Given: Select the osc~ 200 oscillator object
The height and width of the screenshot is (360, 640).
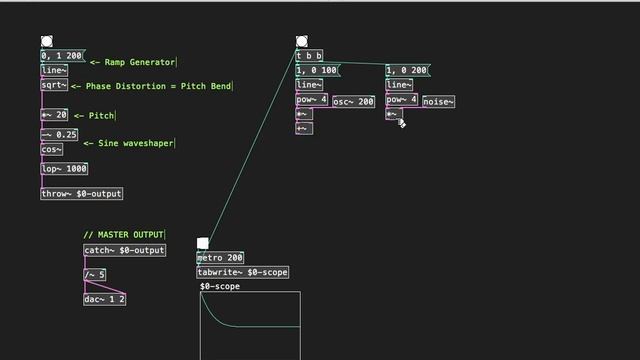Looking at the screenshot, I should (x=353, y=102).
